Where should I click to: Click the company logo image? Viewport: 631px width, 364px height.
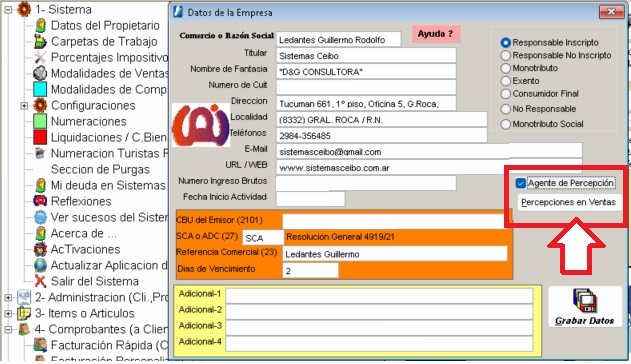click(200, 125)
